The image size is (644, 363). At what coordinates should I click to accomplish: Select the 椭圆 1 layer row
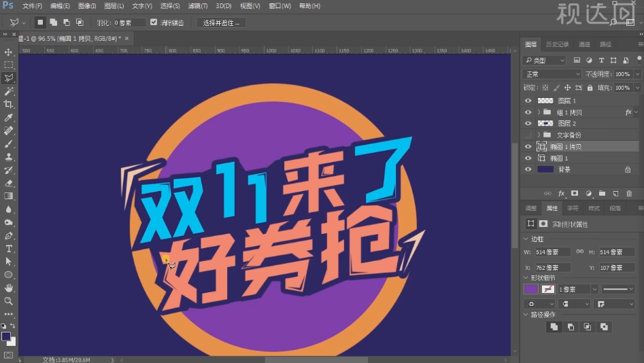[580, 158]
